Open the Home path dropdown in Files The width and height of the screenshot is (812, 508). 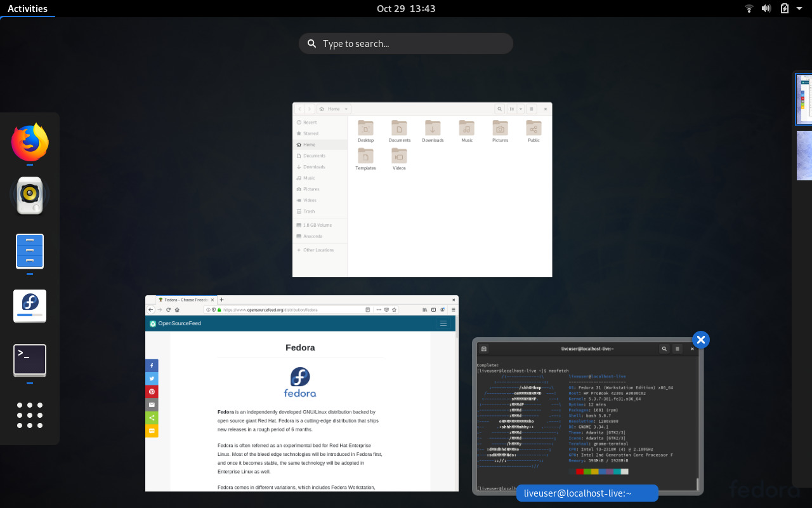[334, 109]
